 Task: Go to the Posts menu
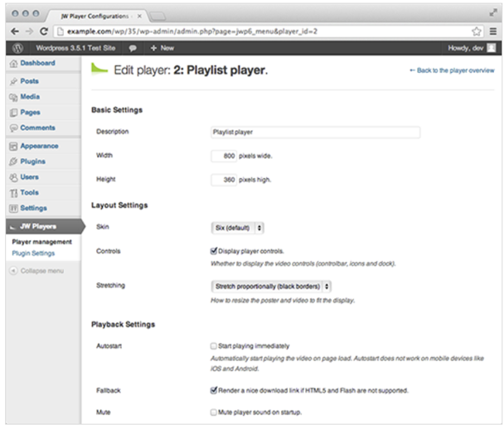click(30, 81)
